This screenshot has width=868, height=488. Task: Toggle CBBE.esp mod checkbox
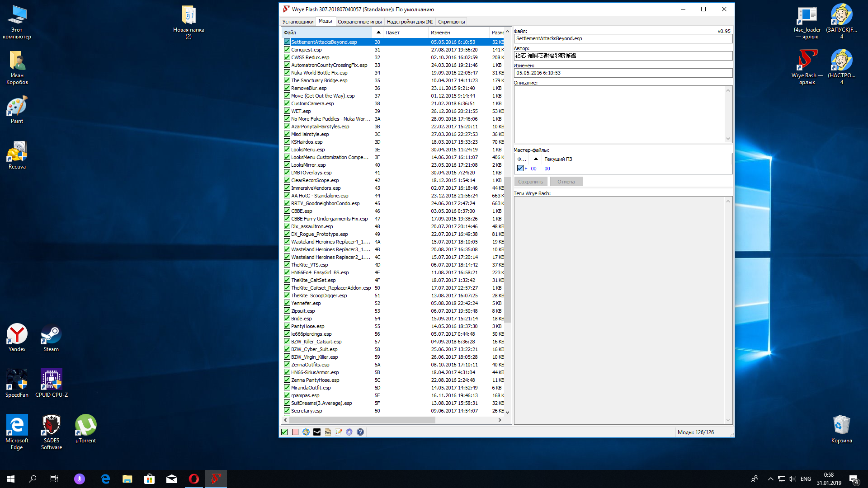[x=287, y=211]
